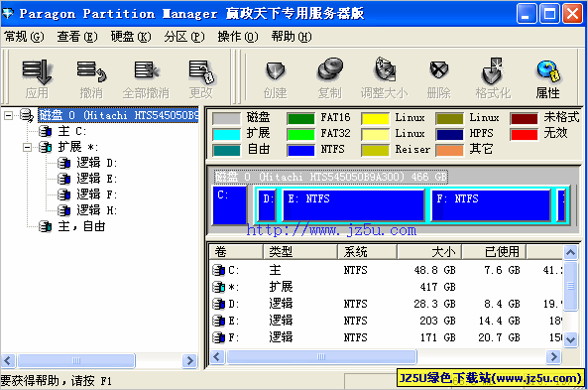Click the F: NTFS block in disk map
The height and width of the screenshot is (390, 588).
[491, 205]
